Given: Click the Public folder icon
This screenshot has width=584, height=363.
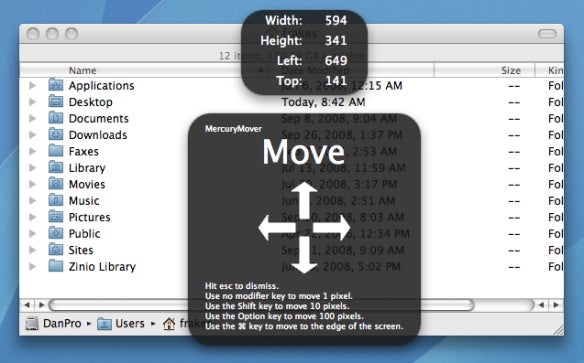Looking at the screenshot, I should coord(55,233).
